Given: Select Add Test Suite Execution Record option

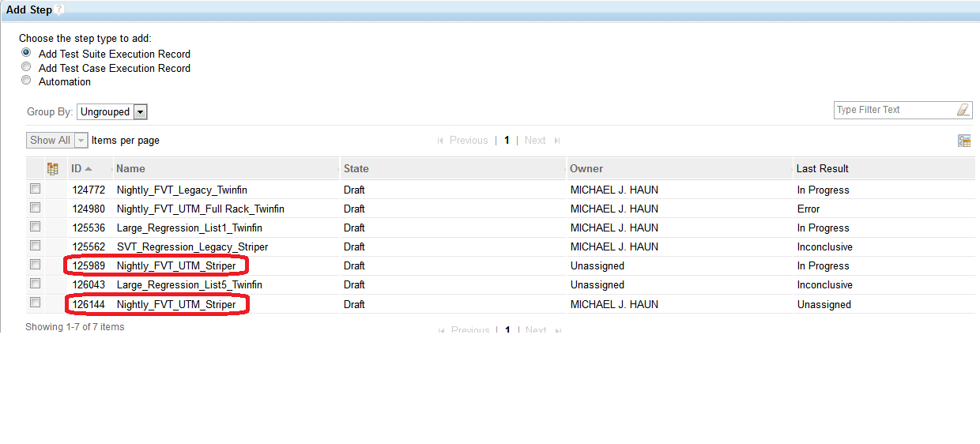Looking at the screenshot, I should pyautogui.click(x=26, y=53).
